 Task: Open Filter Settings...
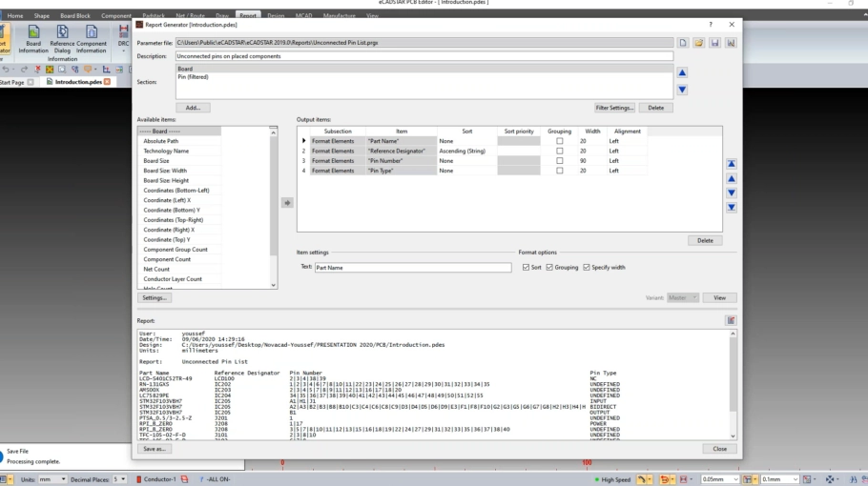click(x=614, y=108)
